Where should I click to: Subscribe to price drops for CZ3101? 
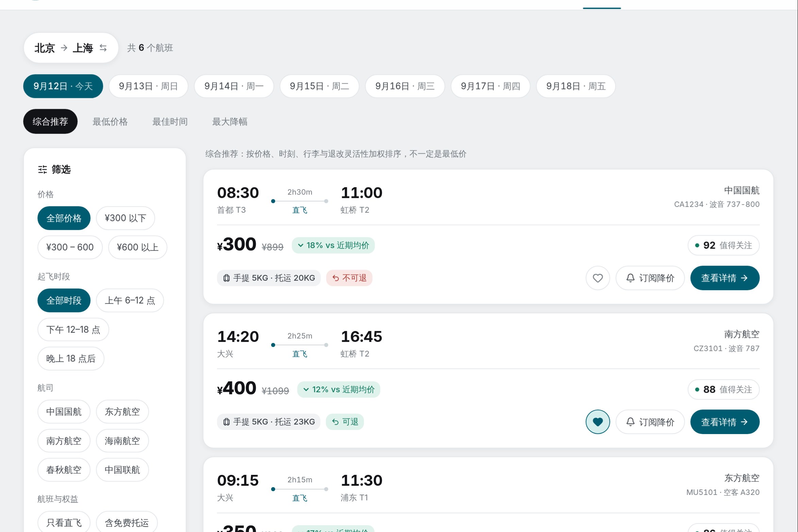pos(650,422)
